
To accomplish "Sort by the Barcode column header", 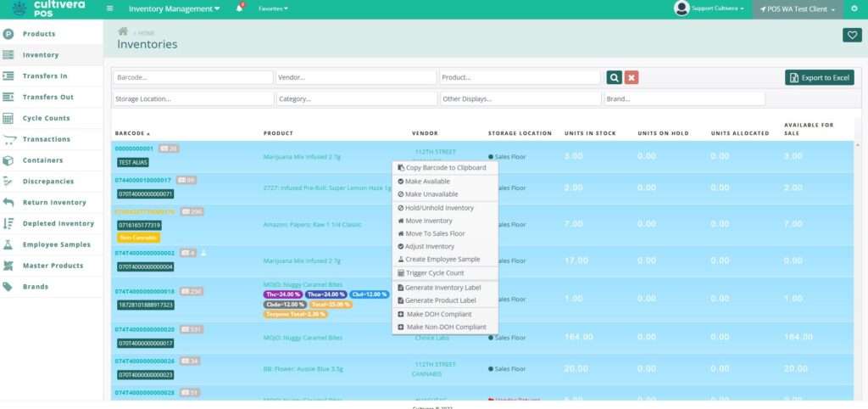I will coord(131,133).
